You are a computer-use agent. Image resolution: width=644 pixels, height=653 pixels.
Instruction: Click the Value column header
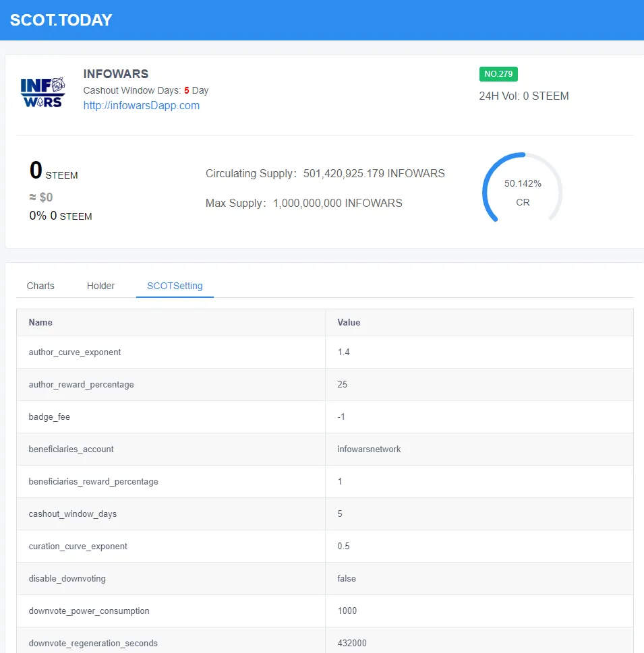click(x=349, y=322)
